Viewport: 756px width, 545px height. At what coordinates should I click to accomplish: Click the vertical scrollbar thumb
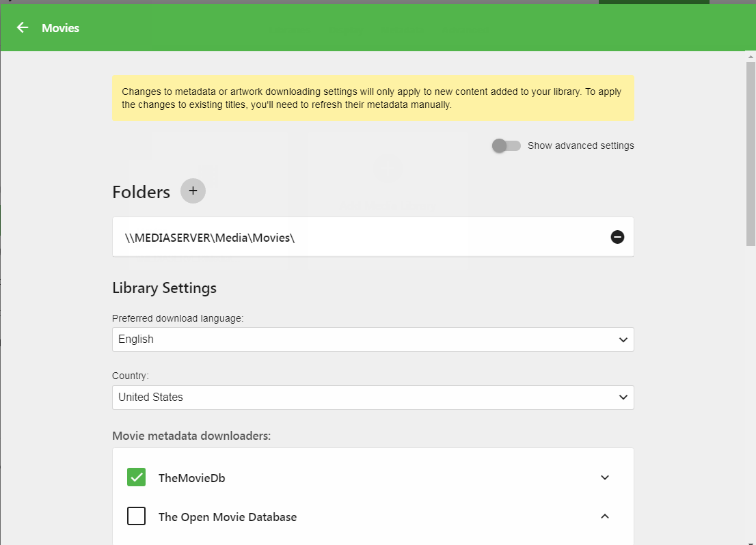tap(751, 150)
